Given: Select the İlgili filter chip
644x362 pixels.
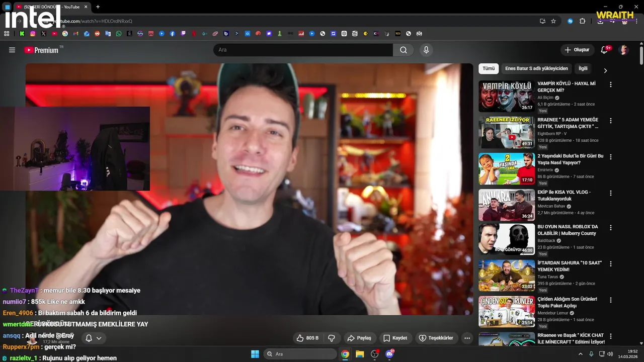Looking at the screenshot, I should [583, 68].
